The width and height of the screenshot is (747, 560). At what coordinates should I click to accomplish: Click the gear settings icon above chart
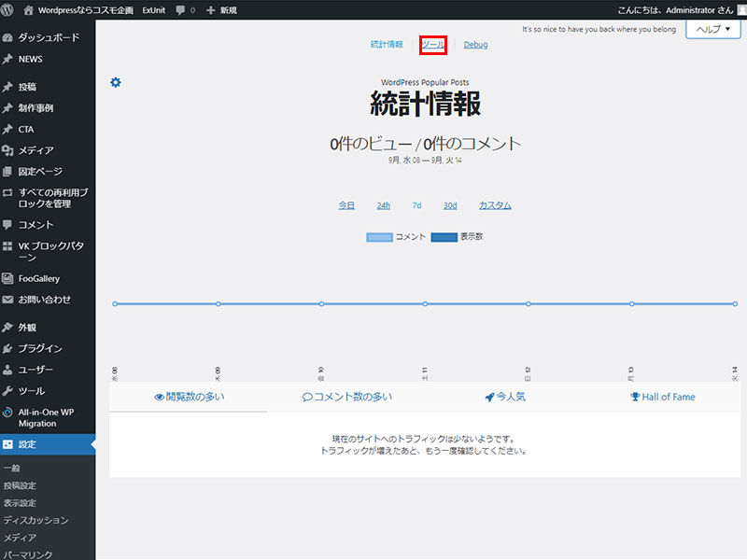click(116, 83)
